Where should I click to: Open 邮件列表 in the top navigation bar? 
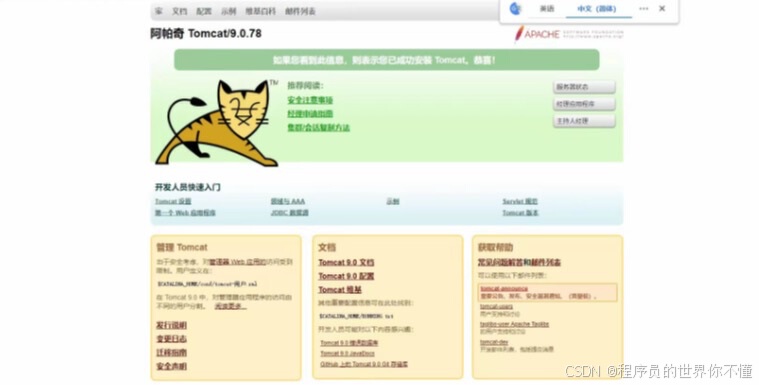300,11
